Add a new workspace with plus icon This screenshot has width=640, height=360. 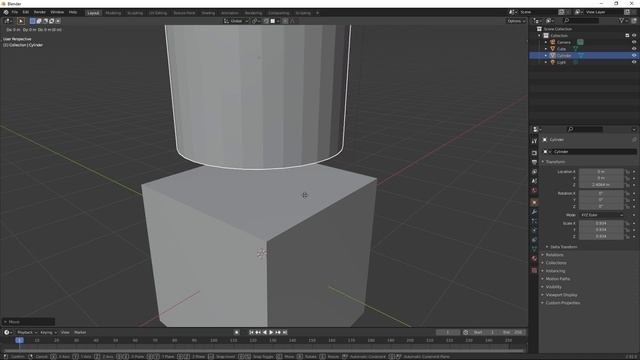coord(318,13)
